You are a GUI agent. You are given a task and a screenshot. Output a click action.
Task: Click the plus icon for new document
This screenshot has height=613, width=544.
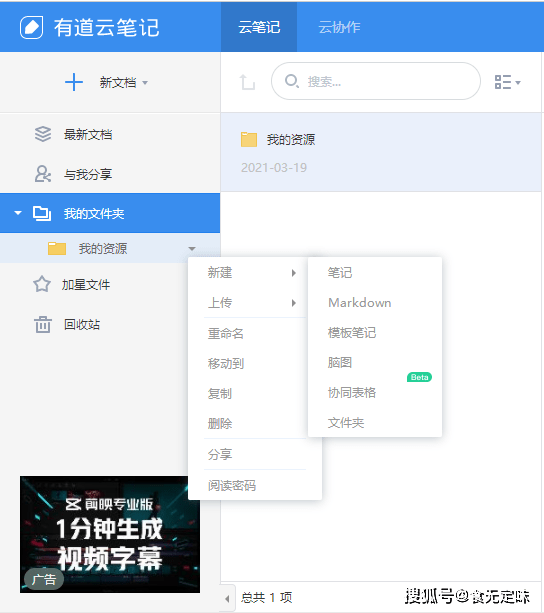coord(74,82)
